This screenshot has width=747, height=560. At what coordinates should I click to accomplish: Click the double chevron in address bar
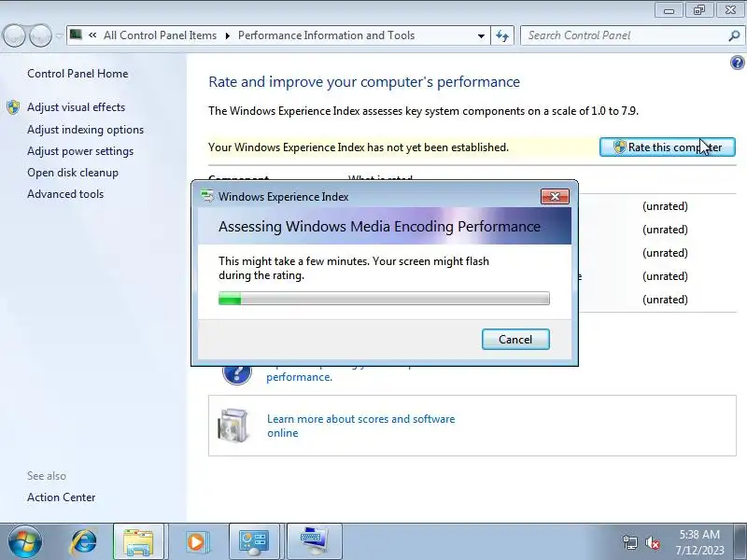(x=92, y=35)
